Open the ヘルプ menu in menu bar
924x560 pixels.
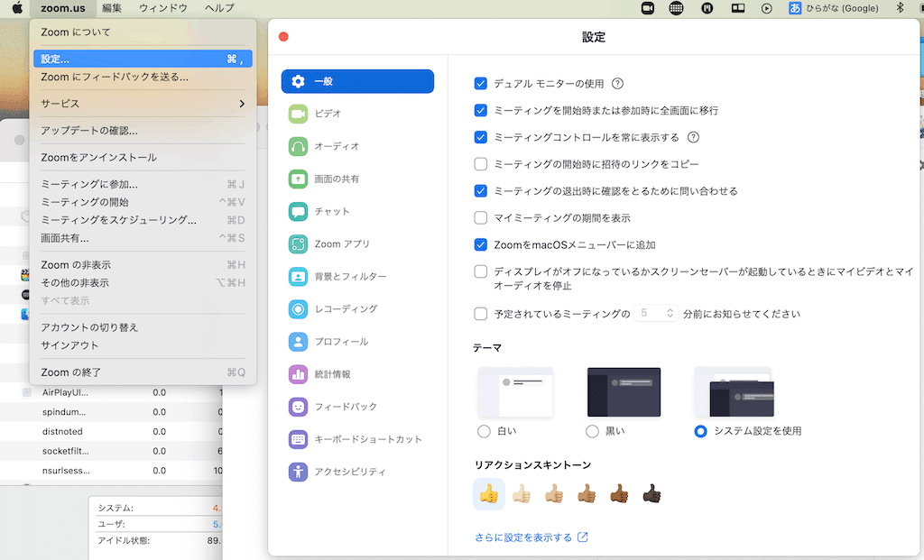[219, 8]
